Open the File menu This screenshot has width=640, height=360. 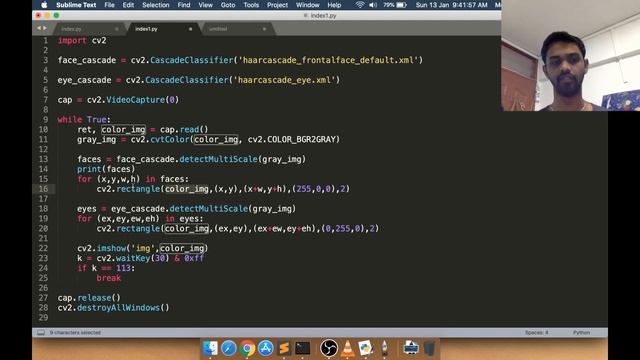109,5
